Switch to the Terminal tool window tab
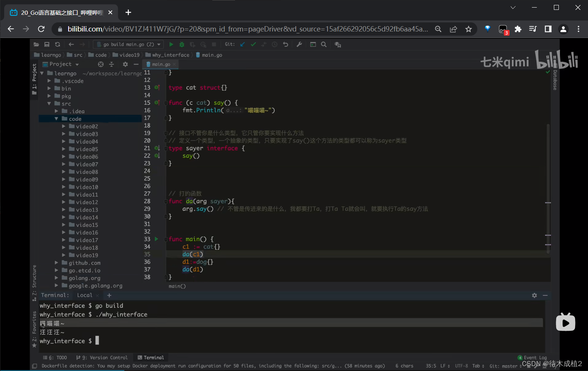Image resolution: width=588 pixels, height=371 pixels. [x=151, y=357]
